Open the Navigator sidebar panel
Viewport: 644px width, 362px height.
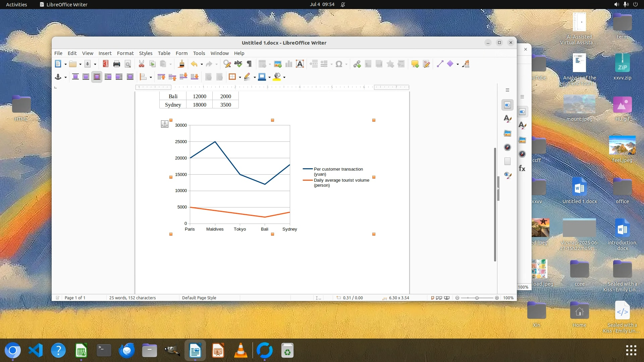coord(507,147)
